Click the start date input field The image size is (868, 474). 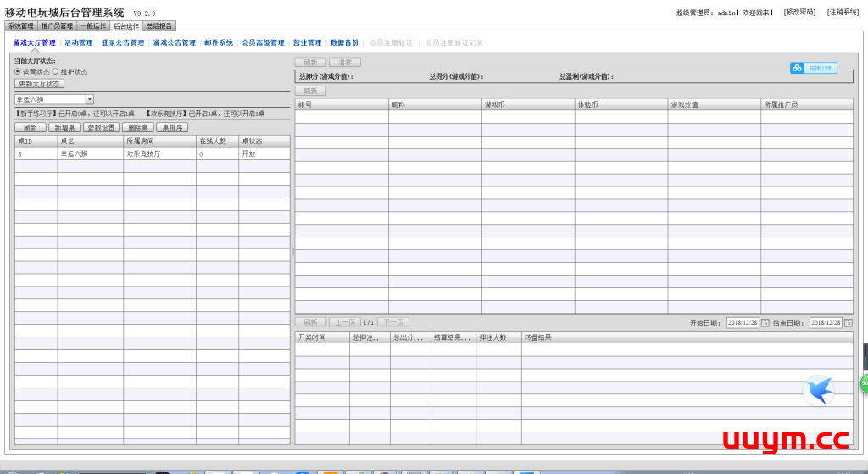click(742, 322)
